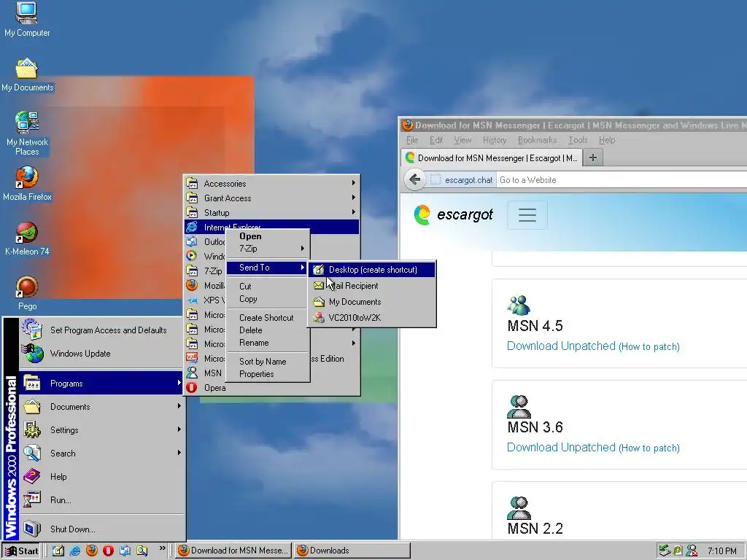Choose My Documents in Send To menu
747x560 pixels.
click(x=372, y=302)
